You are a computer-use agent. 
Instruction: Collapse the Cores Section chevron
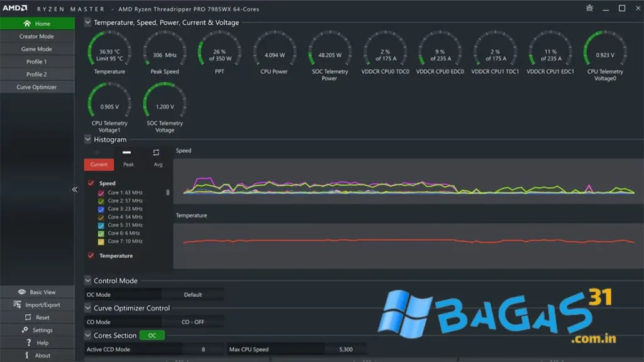(87, 335)
